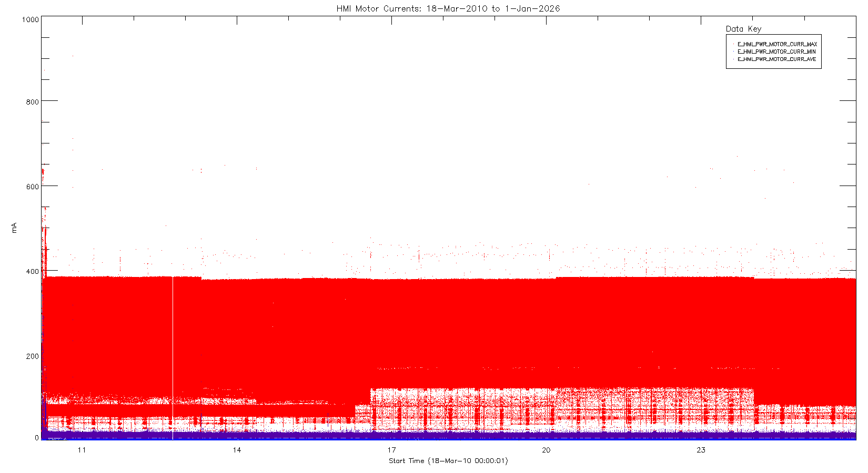Click the 'mA' y-axis label
The width and height of the screenshot is (868, 473).
coord(14,228)
